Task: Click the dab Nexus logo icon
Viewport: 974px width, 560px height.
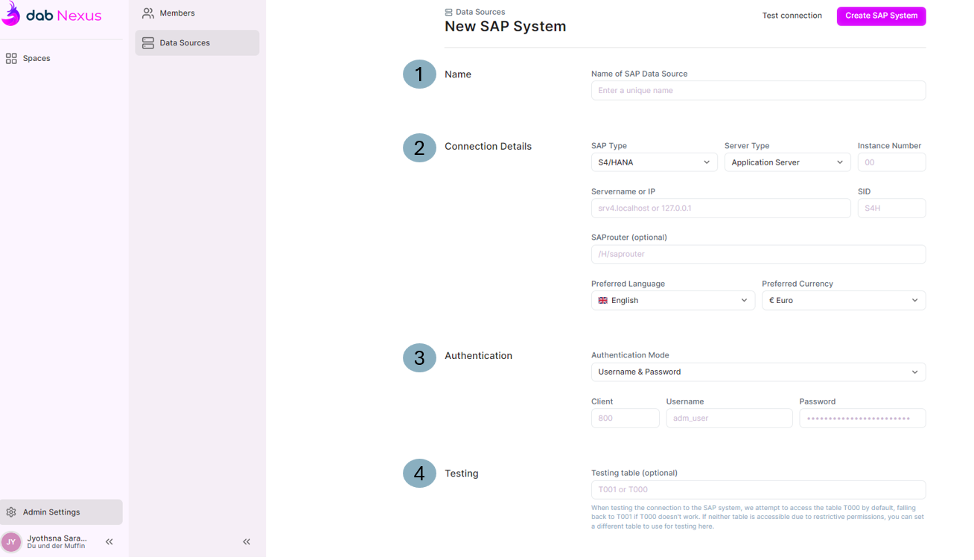Action: click(x=11, y=14)
